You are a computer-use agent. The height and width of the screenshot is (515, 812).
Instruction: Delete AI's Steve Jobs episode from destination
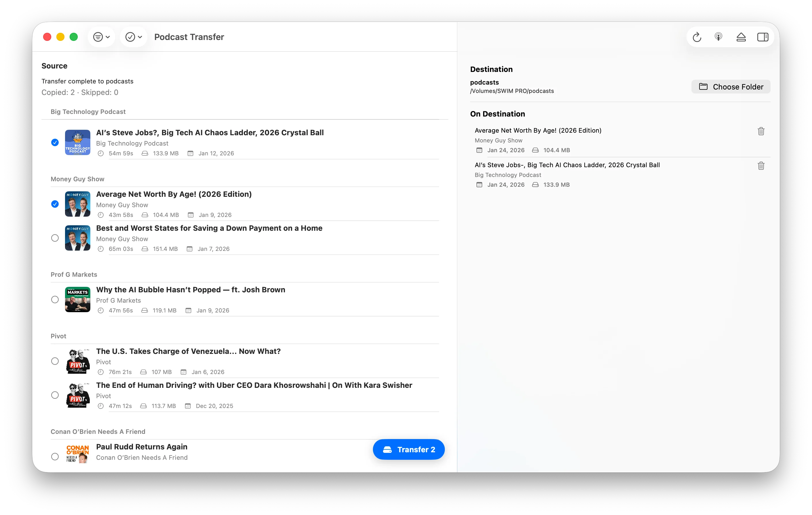point(761,166)
